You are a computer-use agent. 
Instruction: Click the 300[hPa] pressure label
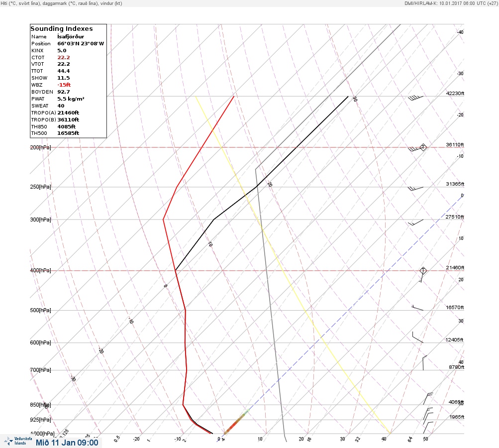click(x=40, y=220)
